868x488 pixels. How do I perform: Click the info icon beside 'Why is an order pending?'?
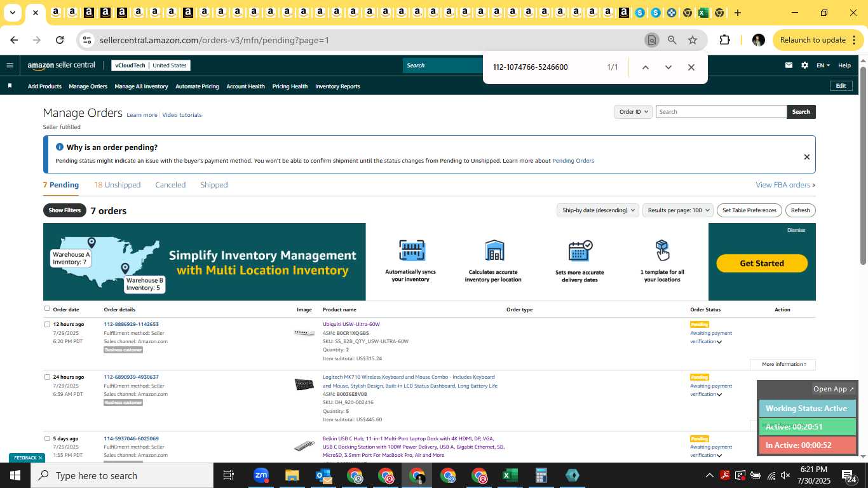point(60,147)
